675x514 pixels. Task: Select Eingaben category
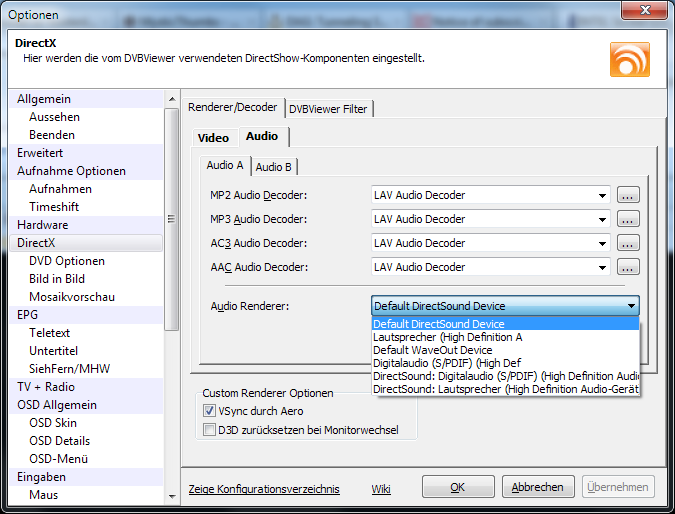coord(86,477)
